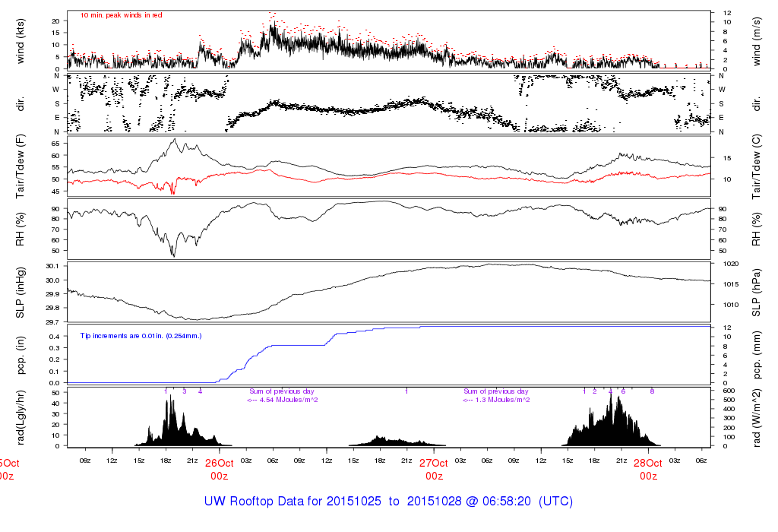Click the 'wind (kts)' left axis label

[x=21, y=41]
